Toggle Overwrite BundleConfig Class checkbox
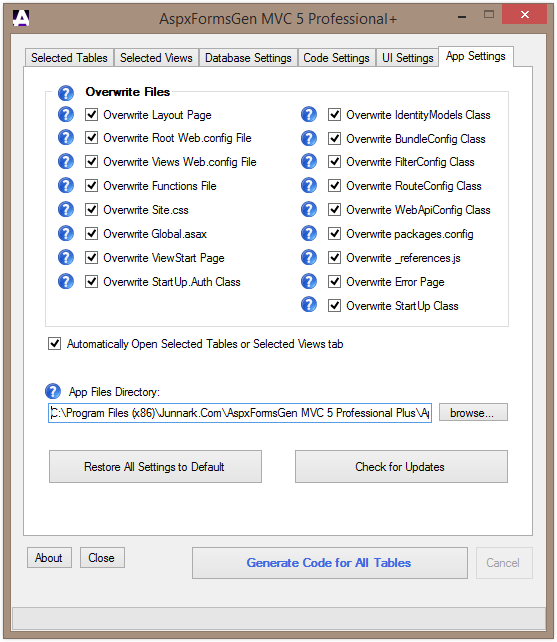 pos(335,138)
